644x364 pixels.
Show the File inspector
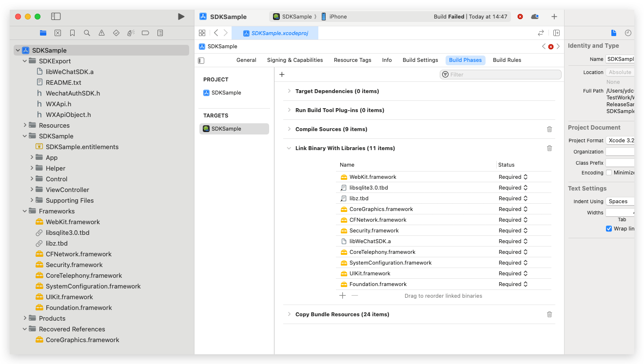614,33
